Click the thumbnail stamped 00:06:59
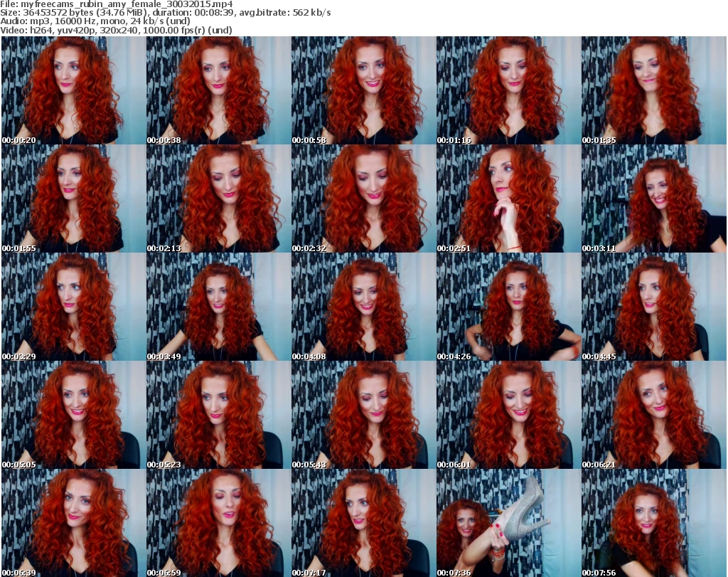This screenshot has width=728, height=577. pyautogui.click(x=219, y=523)
